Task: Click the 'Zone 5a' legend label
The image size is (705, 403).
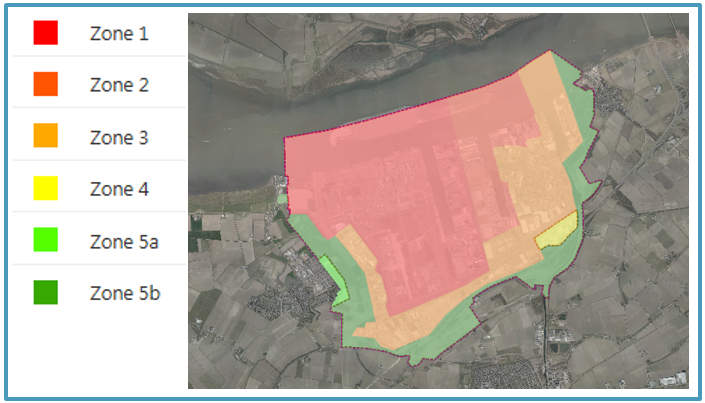Action: pyautogui.click(x=124, y=242)
